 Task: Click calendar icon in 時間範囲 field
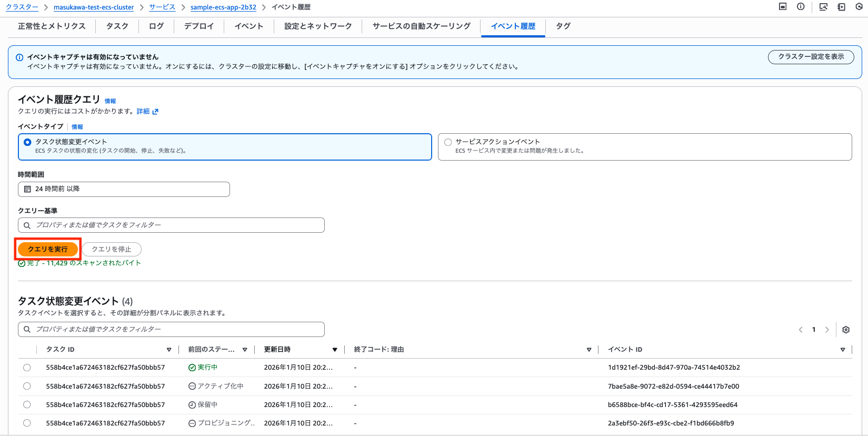coord(28,189)
